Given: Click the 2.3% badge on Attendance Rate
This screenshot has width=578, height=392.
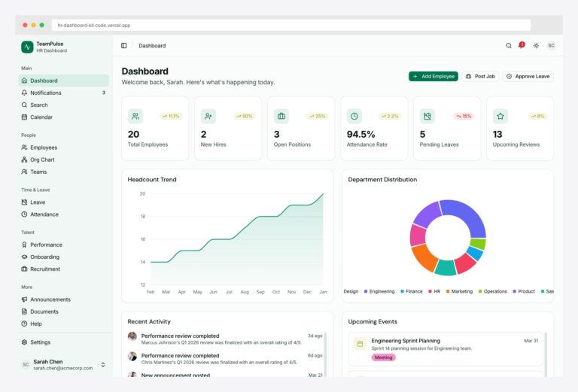Looking at the screenshot, I should click(x=390, y=117).
